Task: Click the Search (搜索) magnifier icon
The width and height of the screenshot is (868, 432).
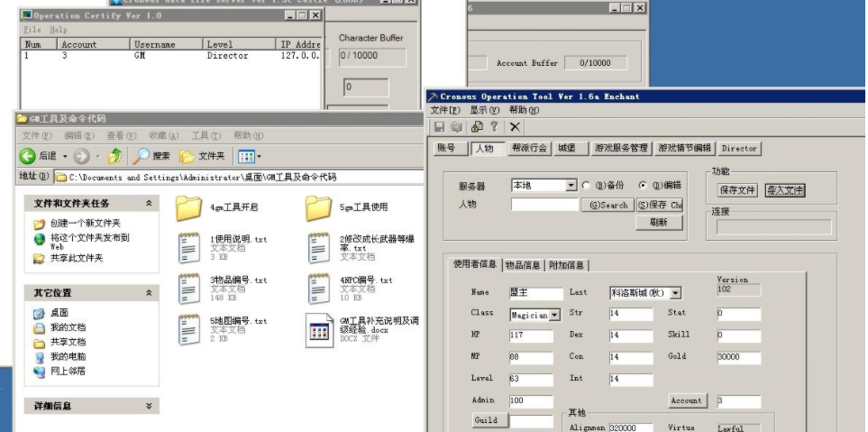Action: point(142,156)
